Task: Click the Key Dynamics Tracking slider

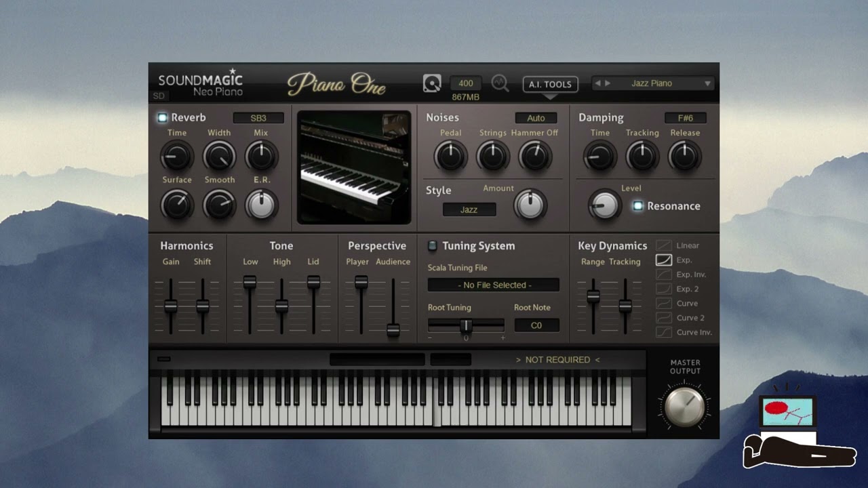Action: [x=625, y=306]
